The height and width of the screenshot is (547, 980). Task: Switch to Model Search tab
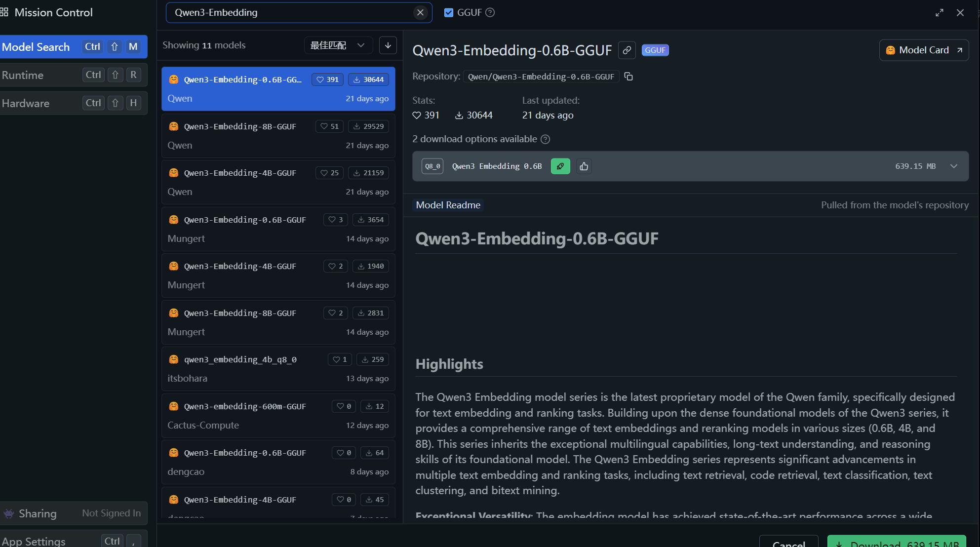click(x=74, y=47)
